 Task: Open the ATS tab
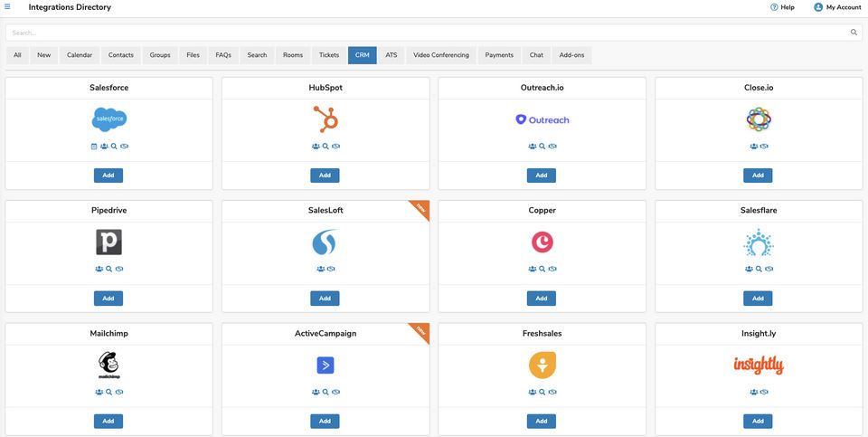(392, 55)
